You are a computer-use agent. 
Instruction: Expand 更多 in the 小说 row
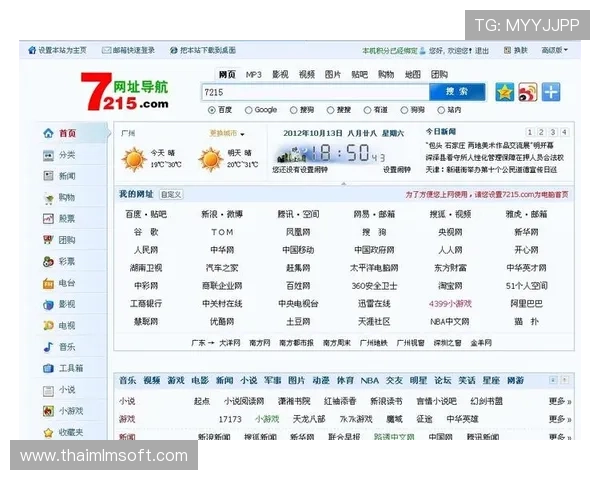pyautogui.click(x=559, y=402)
